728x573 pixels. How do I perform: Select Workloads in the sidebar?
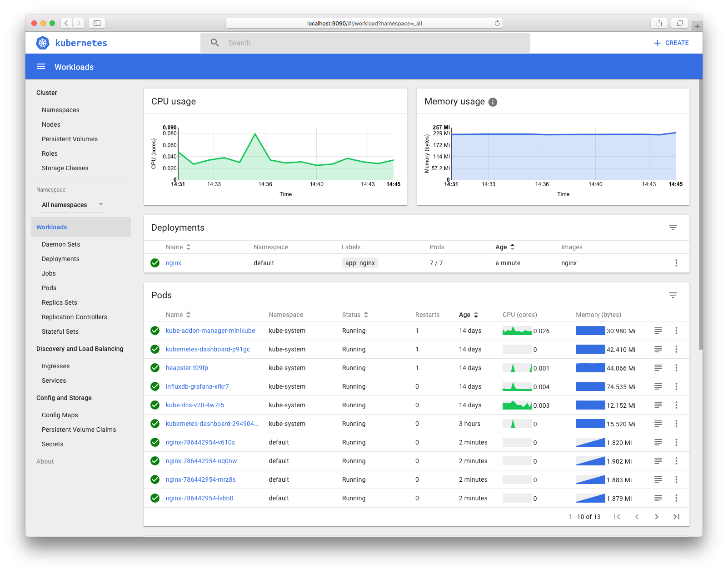tap(81, 227)
